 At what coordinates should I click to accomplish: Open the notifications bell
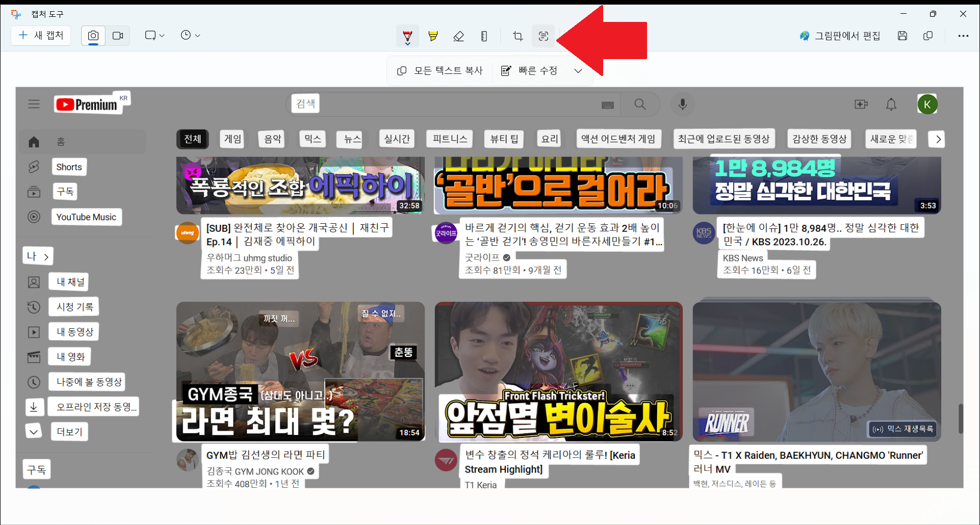pyautogui.click(x=891, y=104)
